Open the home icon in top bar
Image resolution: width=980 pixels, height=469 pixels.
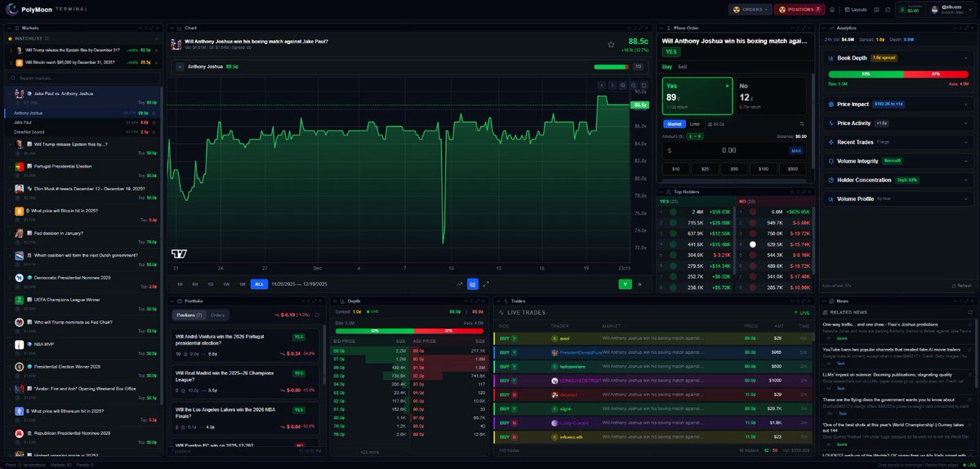point(831,10)
